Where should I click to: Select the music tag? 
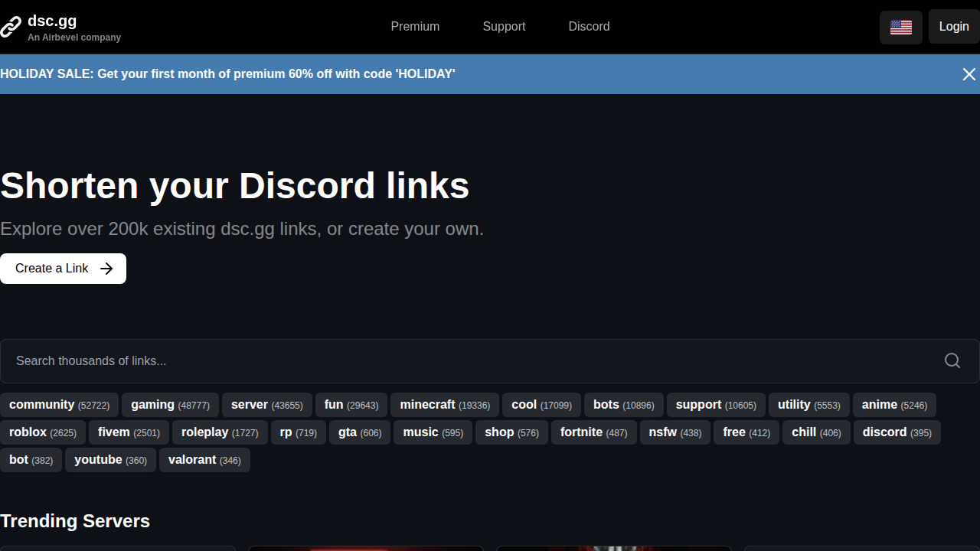[433, 432]
